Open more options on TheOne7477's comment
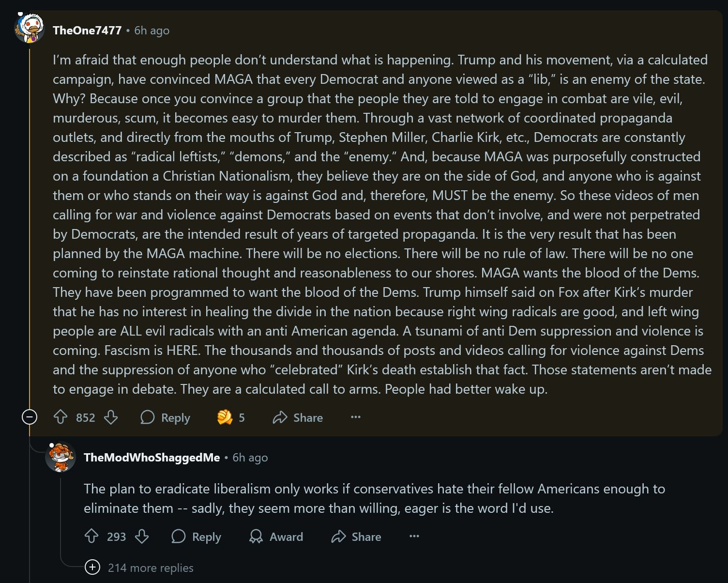Image resolution: width=728 pixels, height=583 pixels. [356, 417]
